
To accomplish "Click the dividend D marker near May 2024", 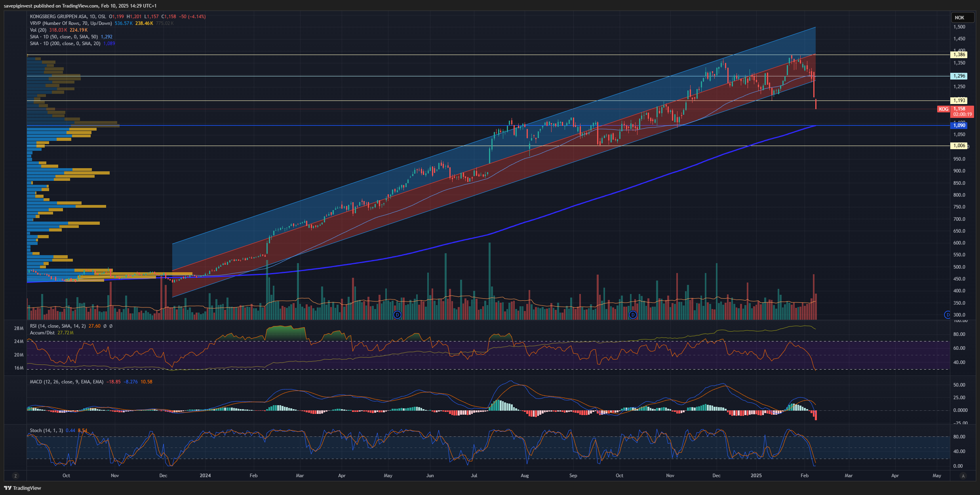I will pyautogui.click(x=398, y=315).
